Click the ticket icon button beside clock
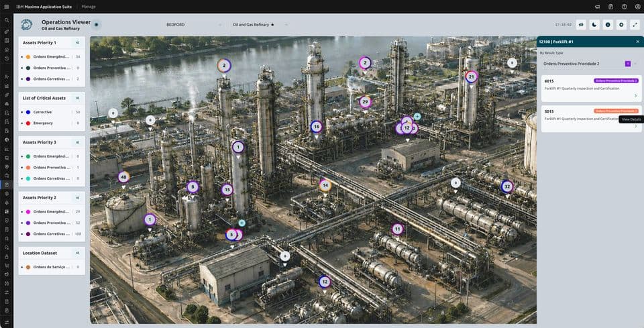Screen dimensions: 644x328 (x=581, y=25)
